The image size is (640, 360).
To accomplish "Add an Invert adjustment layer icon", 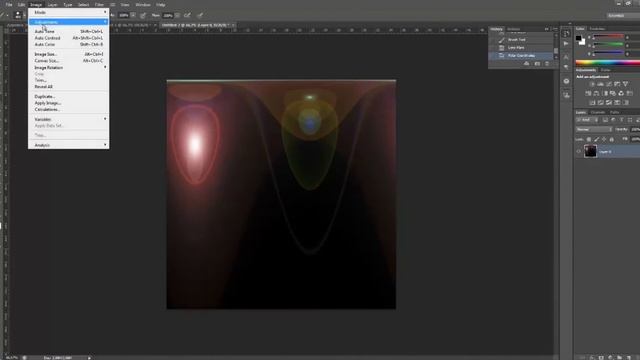I will coord(592,102).
